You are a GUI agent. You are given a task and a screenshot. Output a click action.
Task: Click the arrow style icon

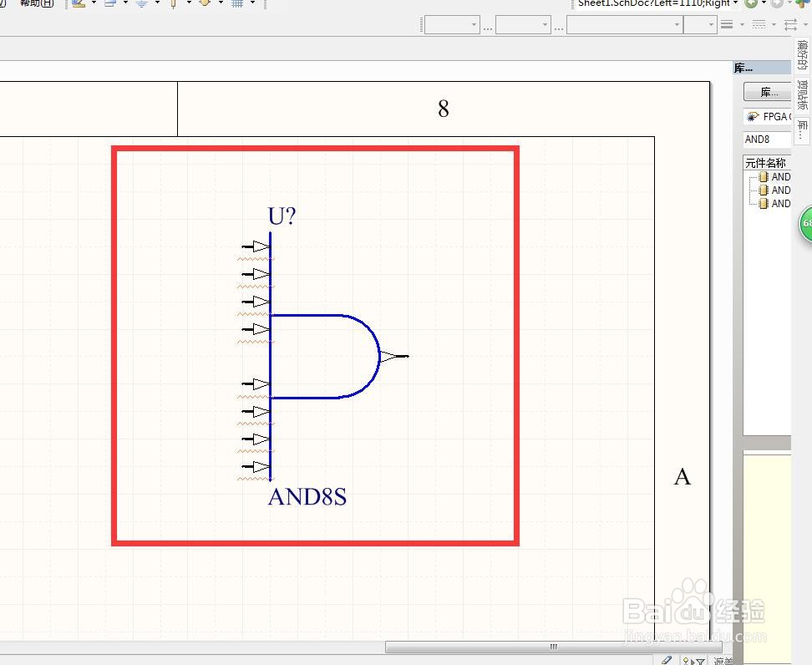pos(790,24)
